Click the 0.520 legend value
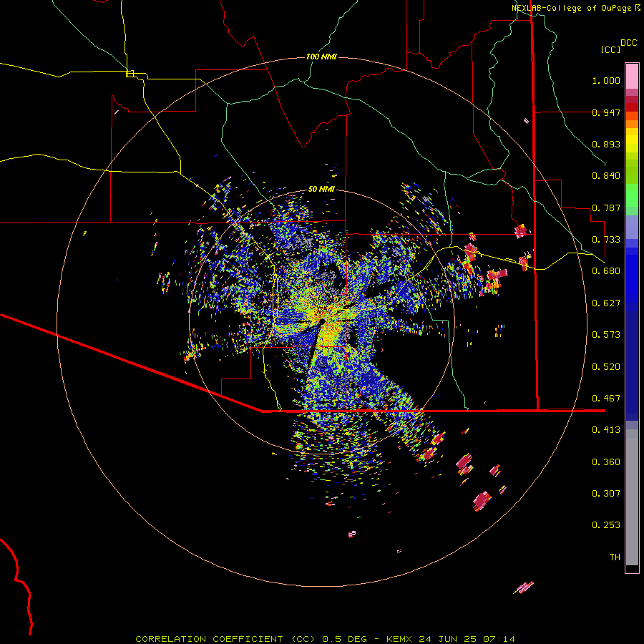 point(606,367)
